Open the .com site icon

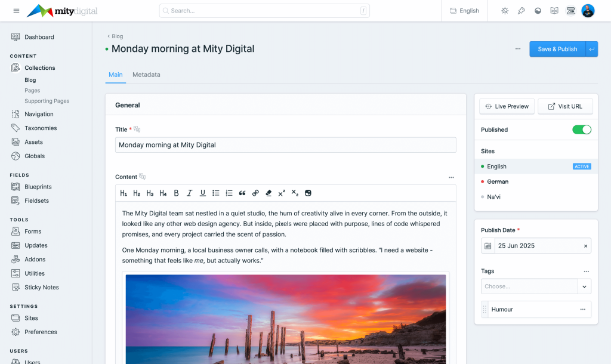(570, 11)
